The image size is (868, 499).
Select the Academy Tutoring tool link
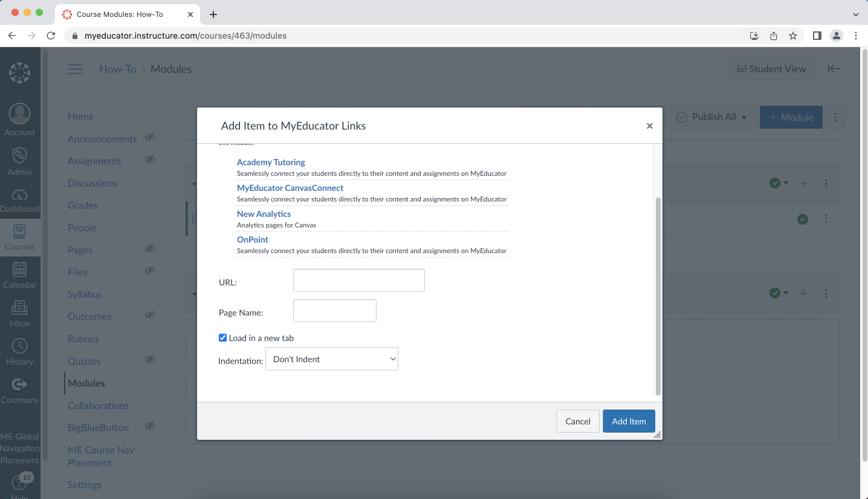coord(271,162)
